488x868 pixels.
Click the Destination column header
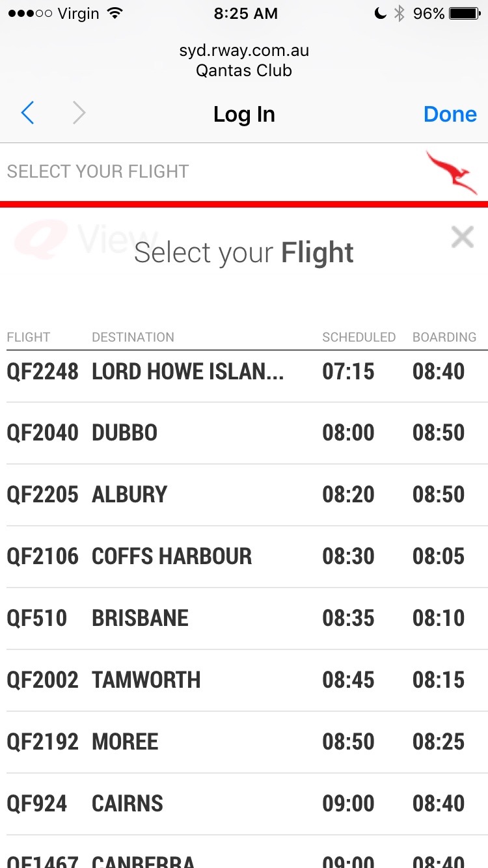click(133, 337)
